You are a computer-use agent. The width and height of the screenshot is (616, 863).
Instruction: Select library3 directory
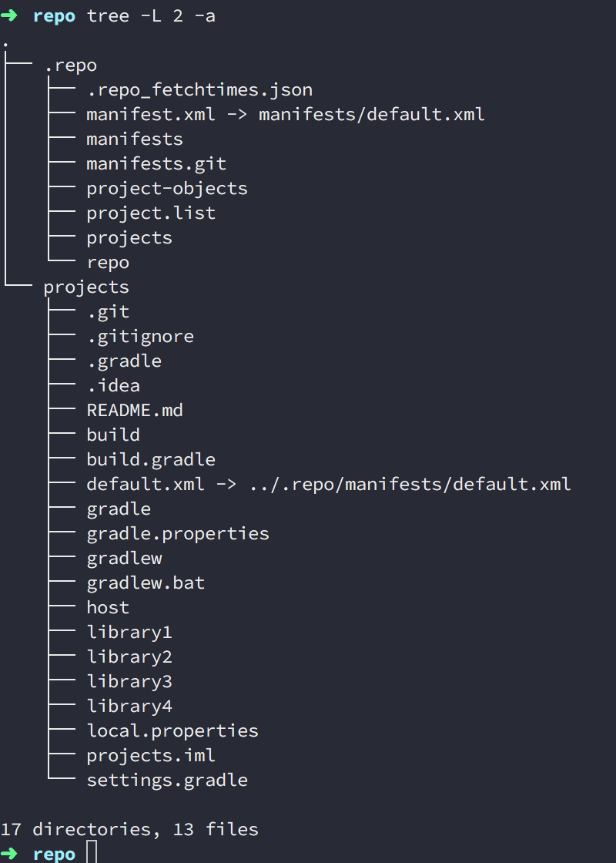pyautogui.click(x=129, y=681)
